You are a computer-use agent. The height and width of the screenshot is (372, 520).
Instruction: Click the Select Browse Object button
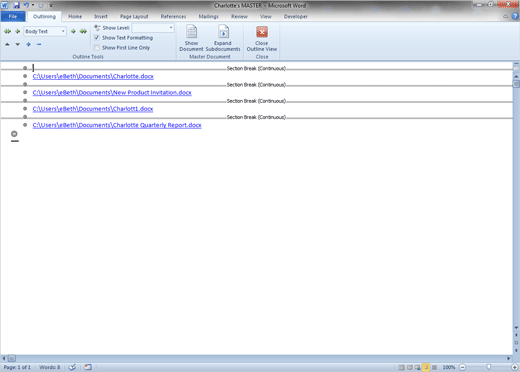tap(516, 343)
